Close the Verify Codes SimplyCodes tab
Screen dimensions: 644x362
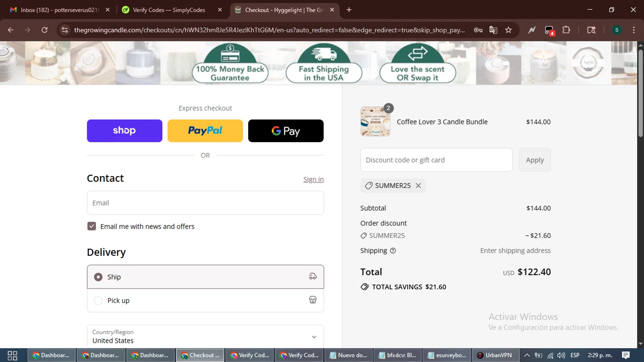click(x=220, y=10)
